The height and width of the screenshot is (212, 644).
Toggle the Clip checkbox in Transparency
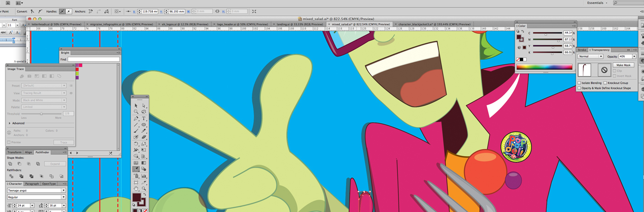coord(615,71)
